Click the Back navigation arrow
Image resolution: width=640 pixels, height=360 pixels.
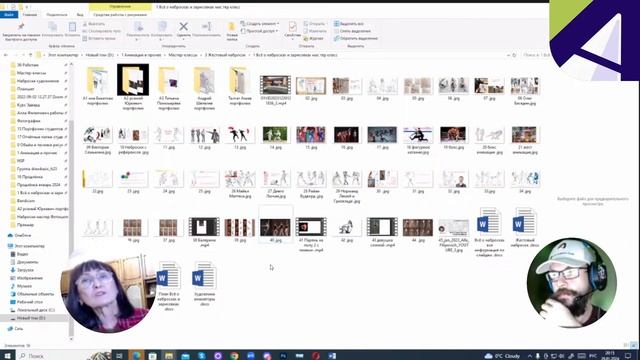tap(6, 55)
